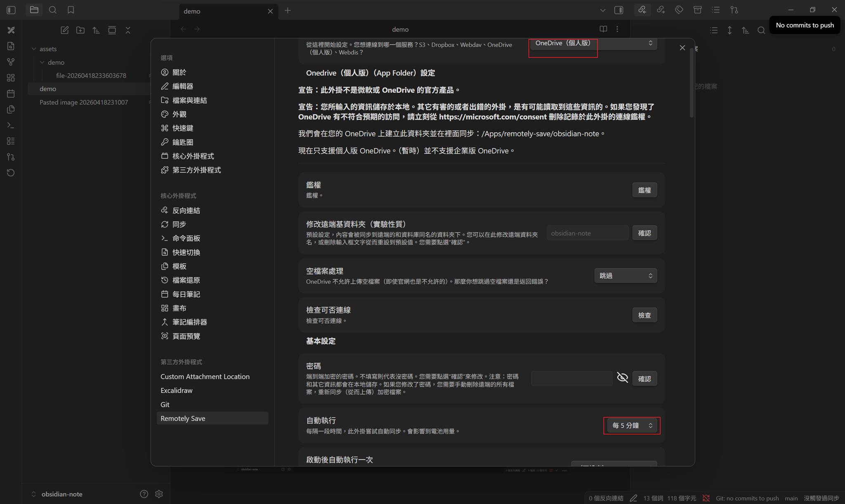Collapse the assets folder

pyautogui.click(x=34, y=49)
